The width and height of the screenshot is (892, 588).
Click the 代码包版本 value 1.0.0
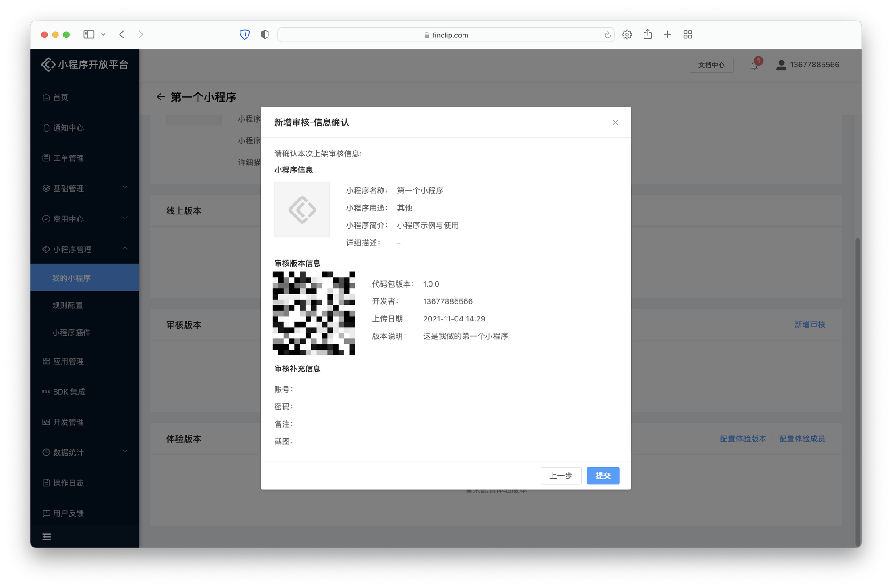431,284
